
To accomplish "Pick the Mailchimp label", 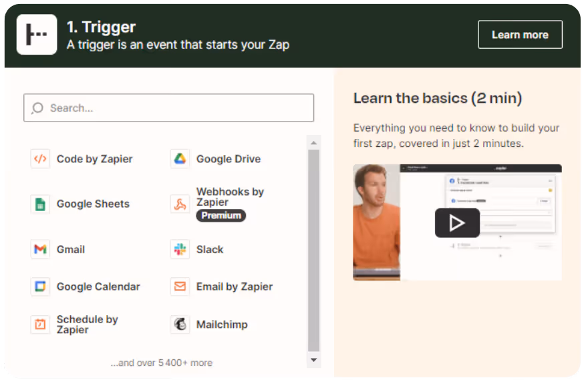I will (x=222, y=325).
